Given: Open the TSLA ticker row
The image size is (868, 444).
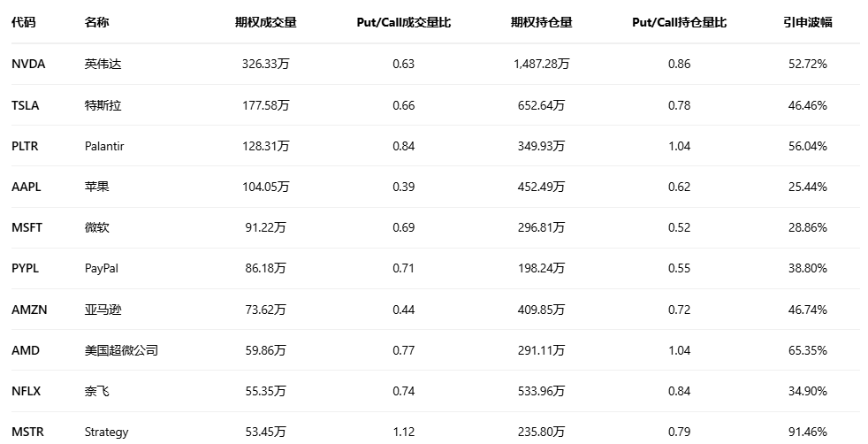Looking at the screenshot, I should pos(26,105).
